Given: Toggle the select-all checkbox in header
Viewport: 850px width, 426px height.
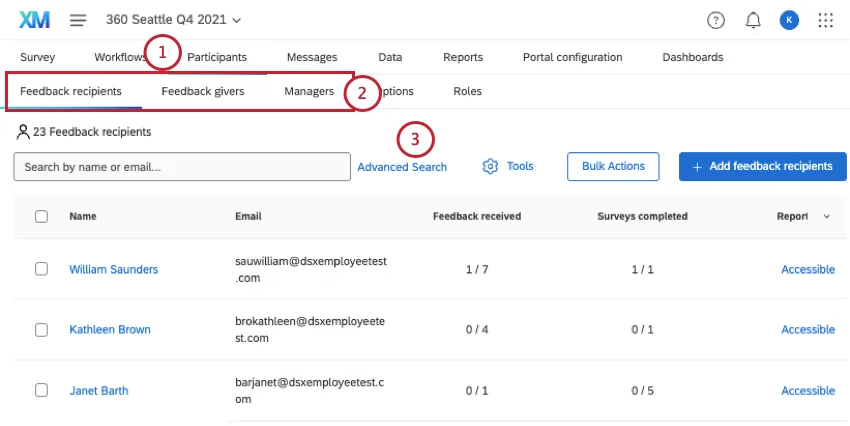Looking at the screenshot, I should [x=41, y=216].
